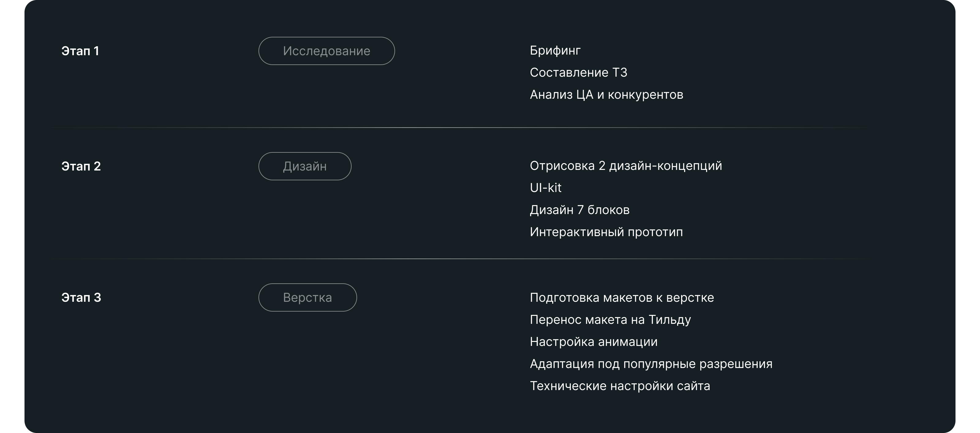Click the divider line above Этап 3 section
The height and width of the screenshot is (433, 980).
490,259
